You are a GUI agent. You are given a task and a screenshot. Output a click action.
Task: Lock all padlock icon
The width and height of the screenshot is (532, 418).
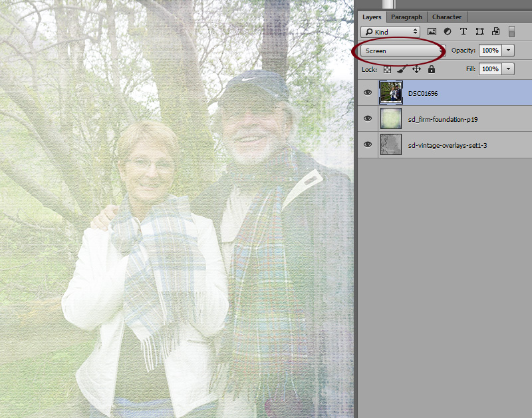point(431,69)
